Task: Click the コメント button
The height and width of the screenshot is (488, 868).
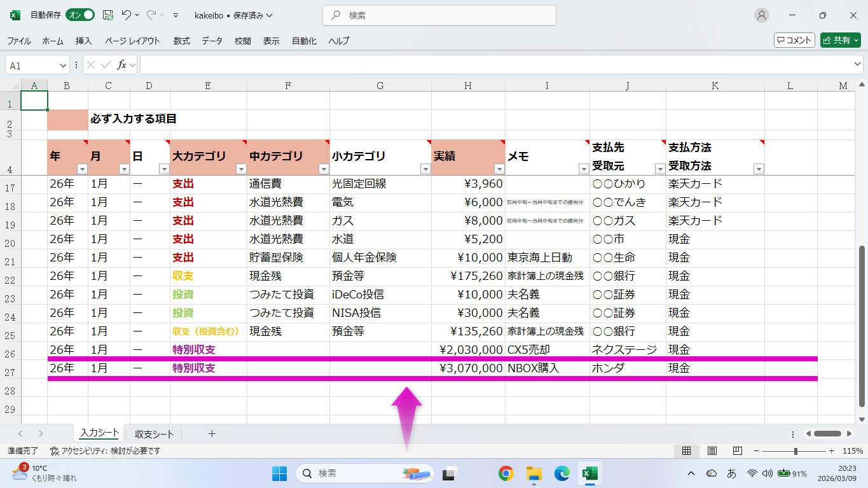Action: coord(794,40)
